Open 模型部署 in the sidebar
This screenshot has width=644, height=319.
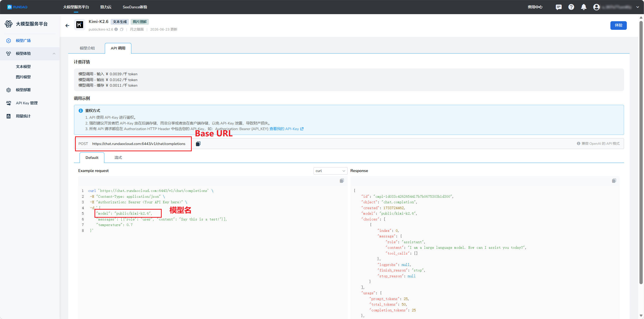point(23,90)
